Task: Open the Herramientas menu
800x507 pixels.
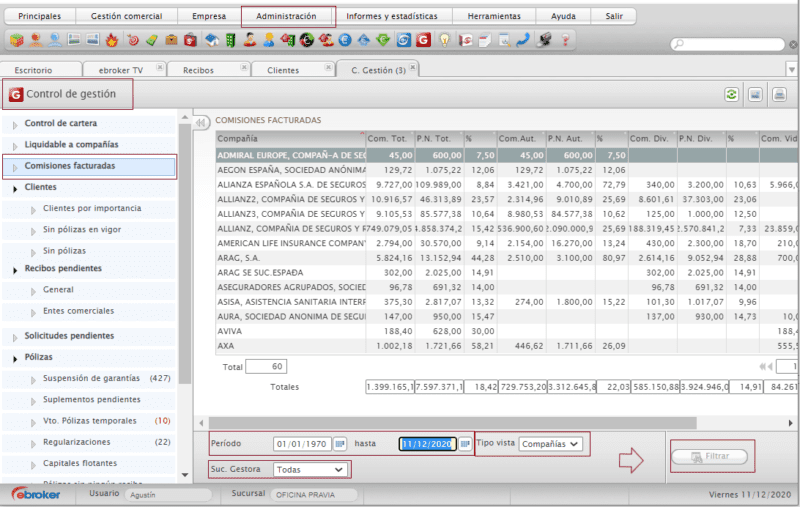Action: (494, 16)
